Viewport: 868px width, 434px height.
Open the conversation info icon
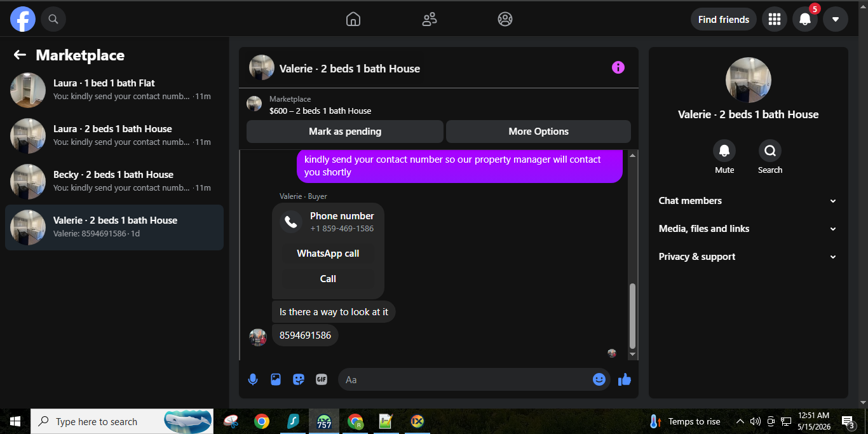pos(618,67)
